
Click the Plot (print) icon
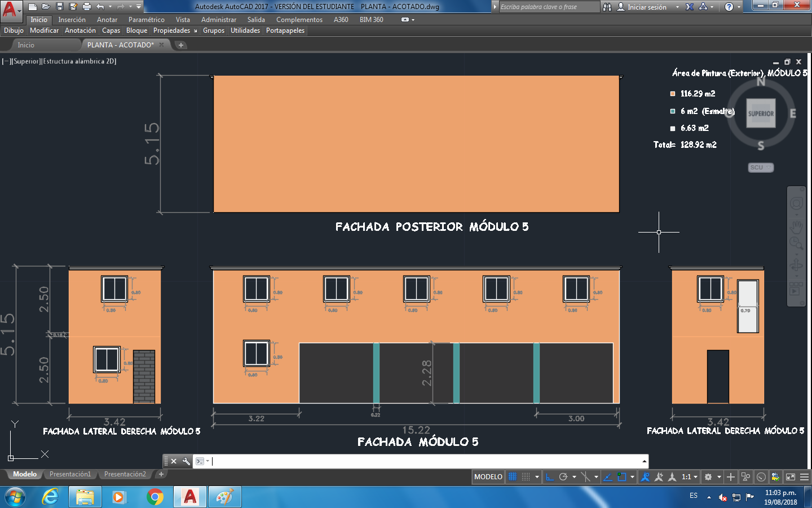[87, 7]
